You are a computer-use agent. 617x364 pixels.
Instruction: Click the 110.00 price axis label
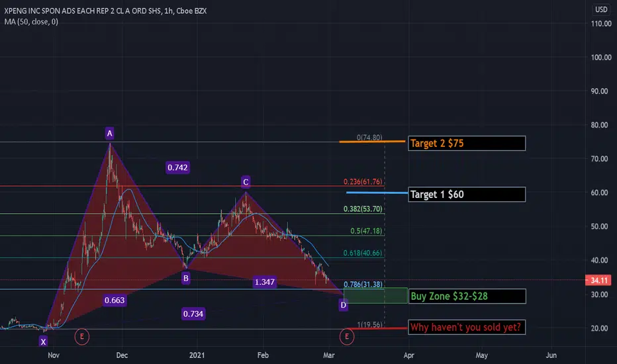pyautogui.click(x=601, y=24)
